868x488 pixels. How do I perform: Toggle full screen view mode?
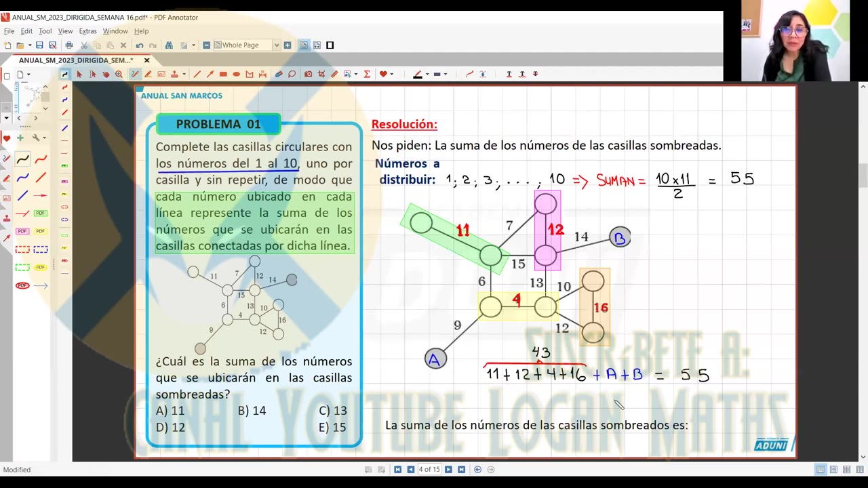tap(330, 45)
